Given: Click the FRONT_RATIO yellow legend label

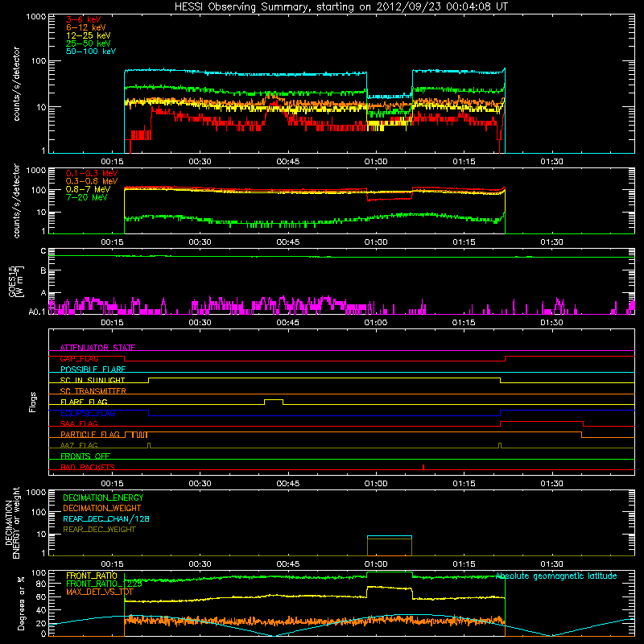Looking at the screenshot, I should point(92,576).
